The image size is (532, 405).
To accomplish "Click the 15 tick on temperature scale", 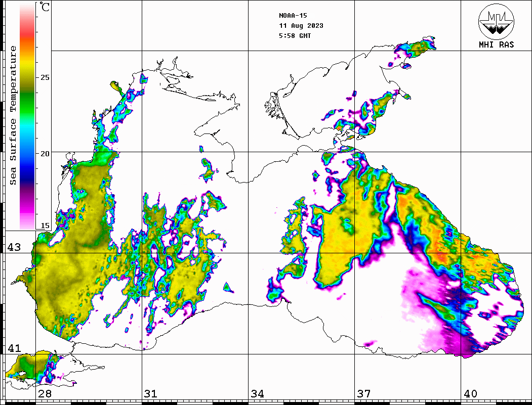I will pyautogui.click(x=45, y=226).
